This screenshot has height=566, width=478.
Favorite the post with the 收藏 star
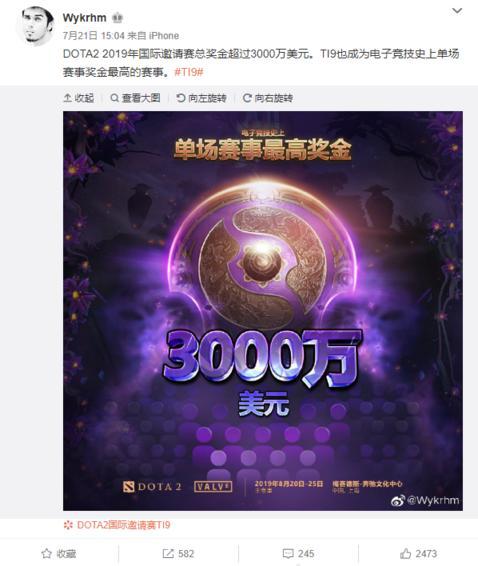pyautogui.click(x=58, y=553)
